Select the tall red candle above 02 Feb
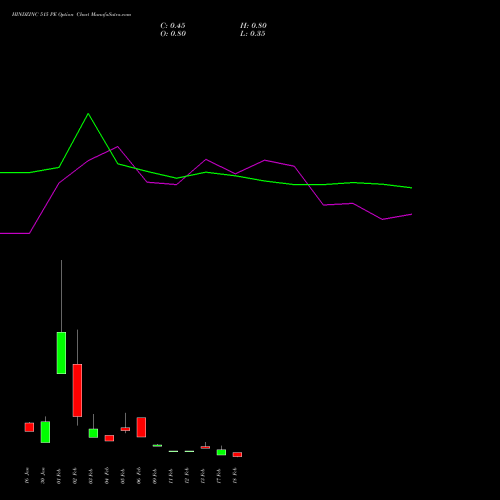Viewport: 500px width, 500px height. [77, 390]
